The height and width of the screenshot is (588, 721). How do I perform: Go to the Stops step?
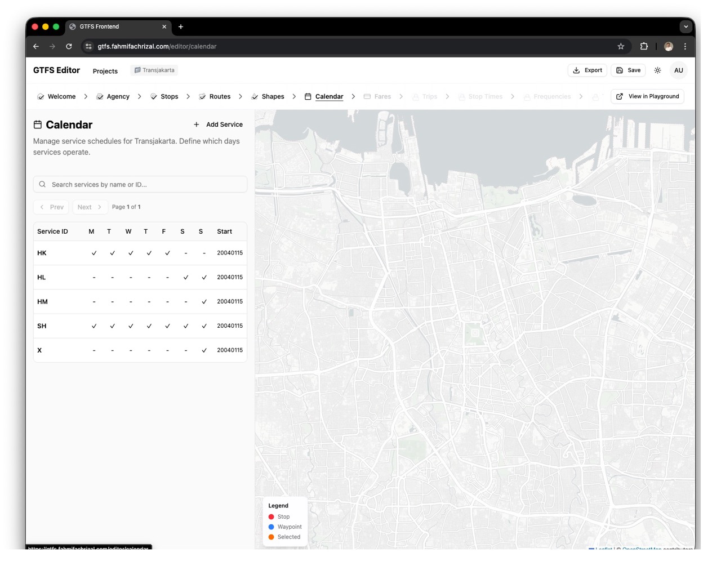click(164, 97)
